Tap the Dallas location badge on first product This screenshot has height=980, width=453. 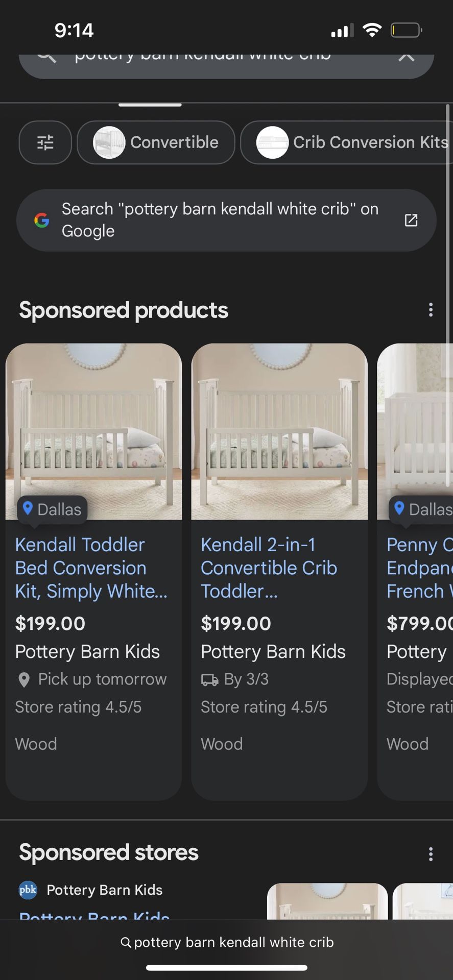(52, 509)
